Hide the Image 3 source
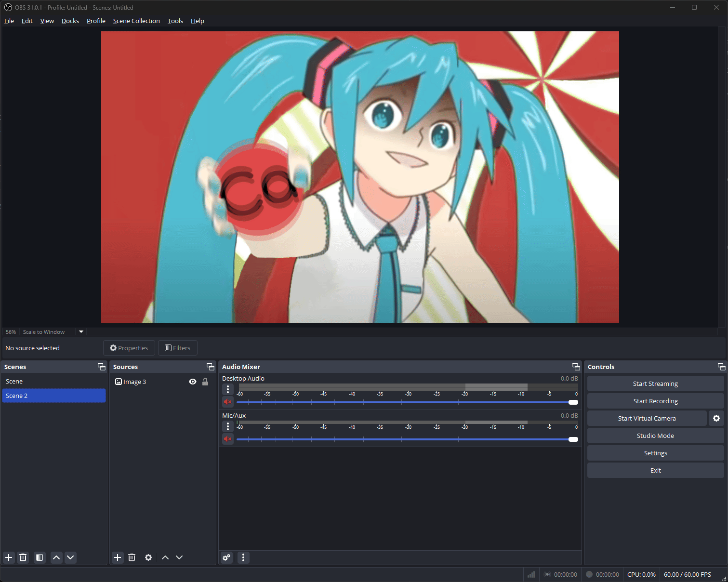Screen dimensions: 728x582 (192, 381)
